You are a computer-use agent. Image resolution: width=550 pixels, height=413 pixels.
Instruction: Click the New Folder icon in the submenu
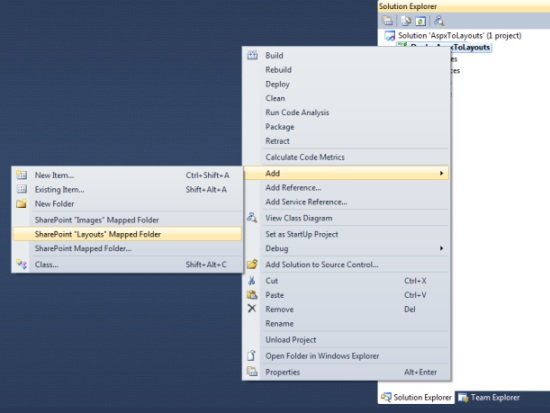tap(21, 204)
